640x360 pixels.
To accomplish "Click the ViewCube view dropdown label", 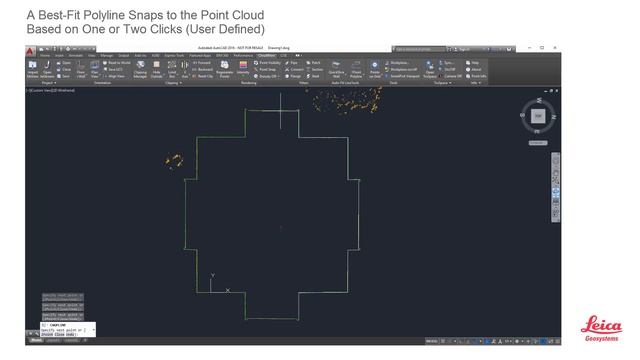I will pos(538,143).
